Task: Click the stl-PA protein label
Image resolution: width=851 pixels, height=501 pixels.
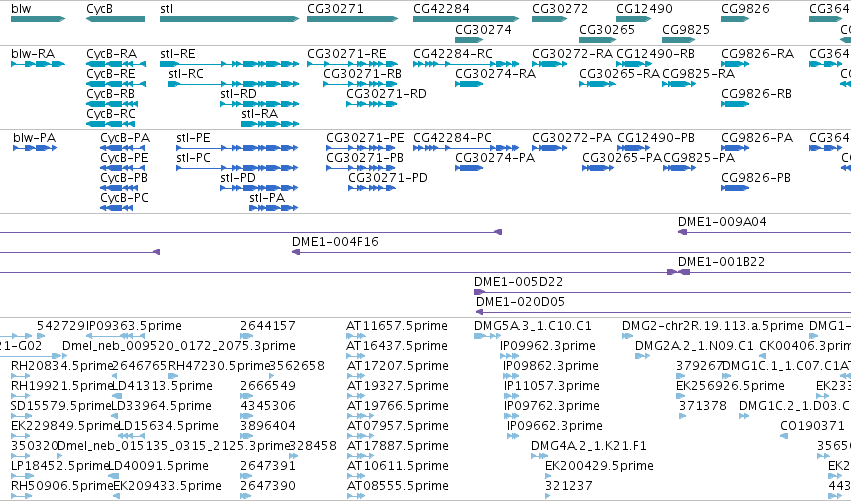Action: [x=267, y=198]
